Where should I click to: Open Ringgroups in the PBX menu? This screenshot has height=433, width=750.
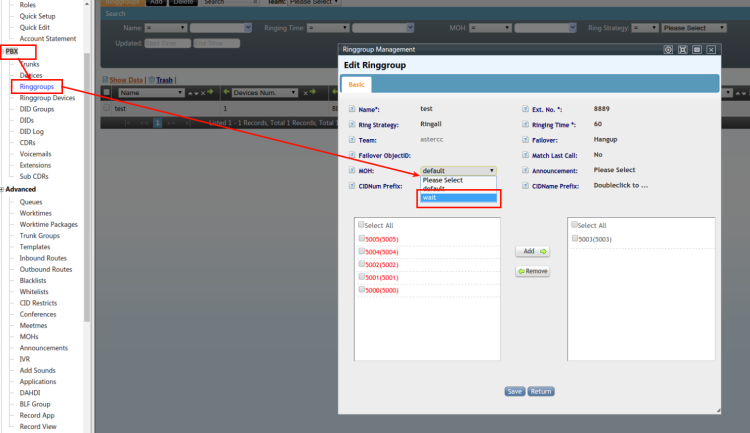[37, 87]
